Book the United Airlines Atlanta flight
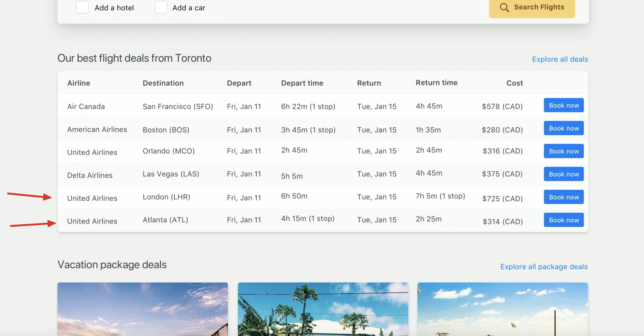 point(563,220)
